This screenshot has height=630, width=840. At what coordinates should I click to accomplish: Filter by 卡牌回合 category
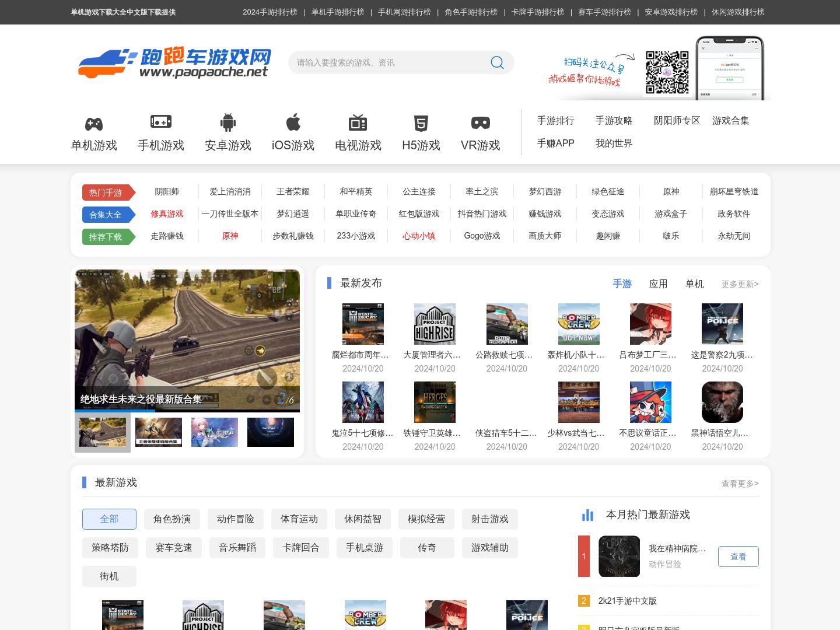(x=301, y=548)
